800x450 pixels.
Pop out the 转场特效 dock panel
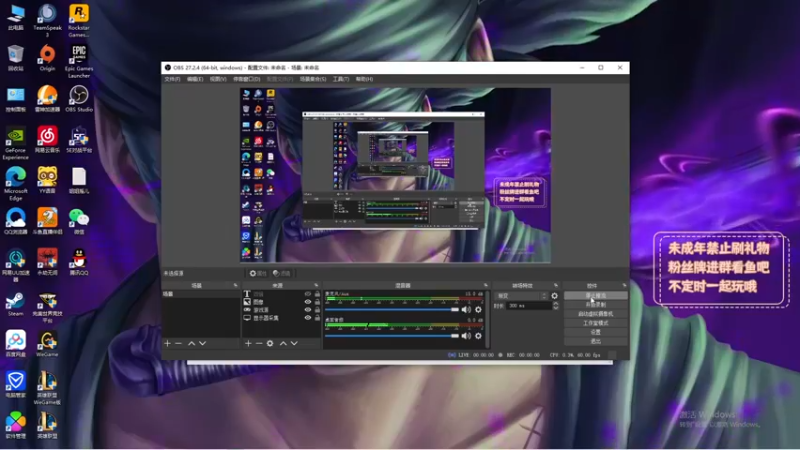[556, 285]
